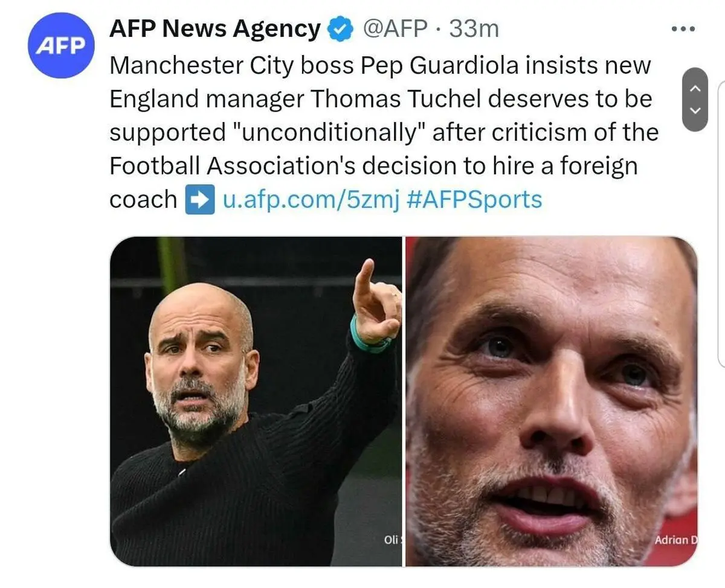Click the blue verified badge
725x588 pixels.
[340, 28]
